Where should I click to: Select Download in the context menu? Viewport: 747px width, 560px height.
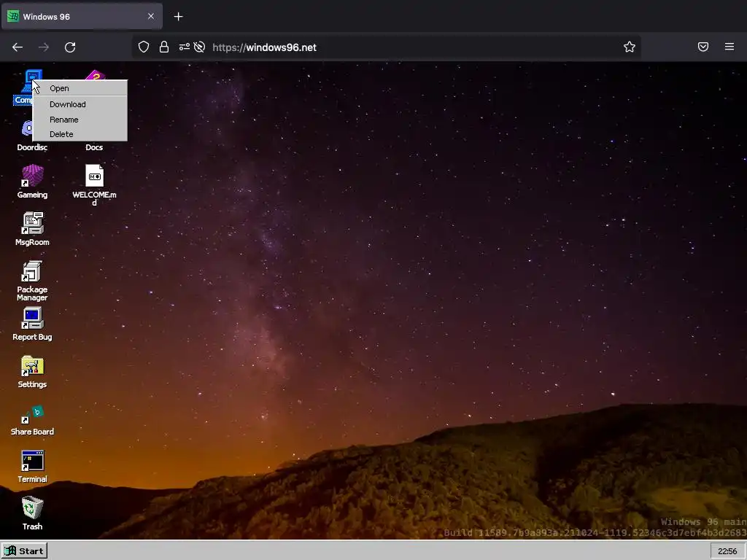(x=80, y=104)
